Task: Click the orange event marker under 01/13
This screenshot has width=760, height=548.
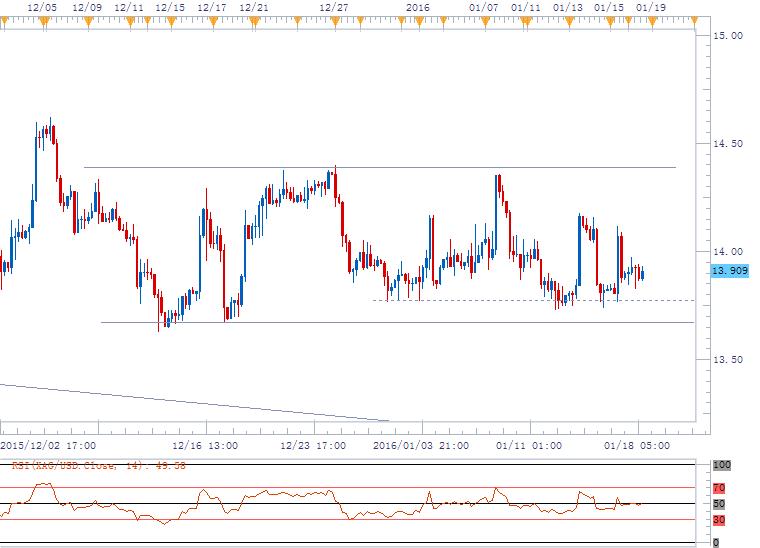Action: tap(569, 21)
